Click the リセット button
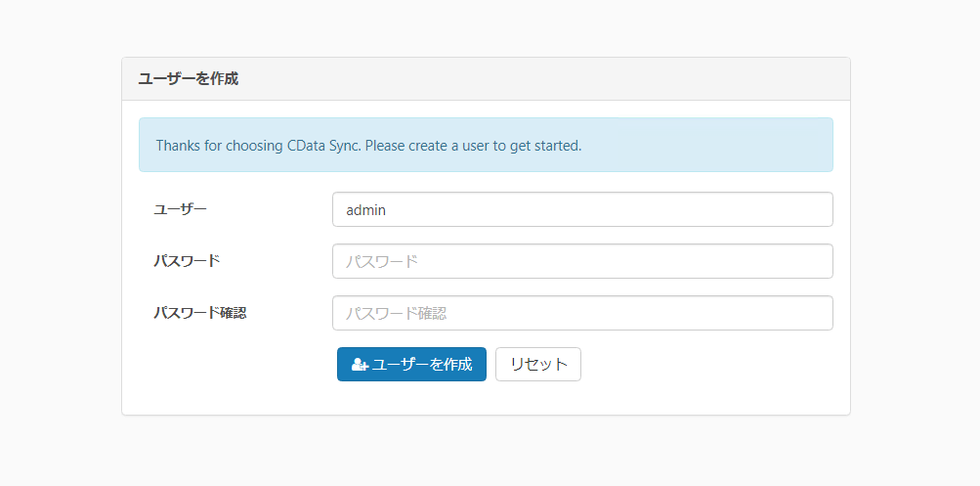 [538, 365]
